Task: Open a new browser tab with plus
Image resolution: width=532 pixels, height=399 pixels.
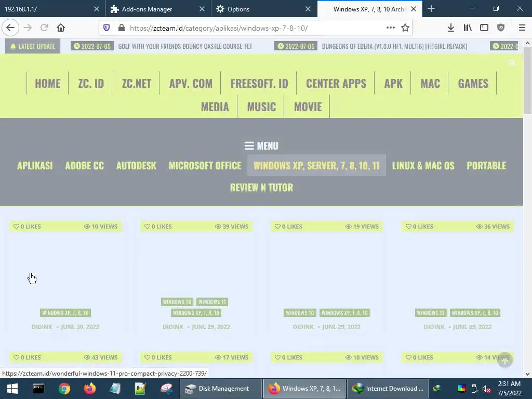Action: click(x=431, y=9)
